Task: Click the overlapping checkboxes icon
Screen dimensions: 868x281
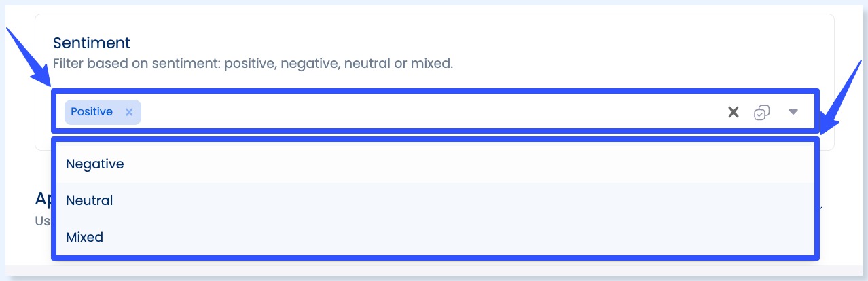Action: [x=761, y=113]
